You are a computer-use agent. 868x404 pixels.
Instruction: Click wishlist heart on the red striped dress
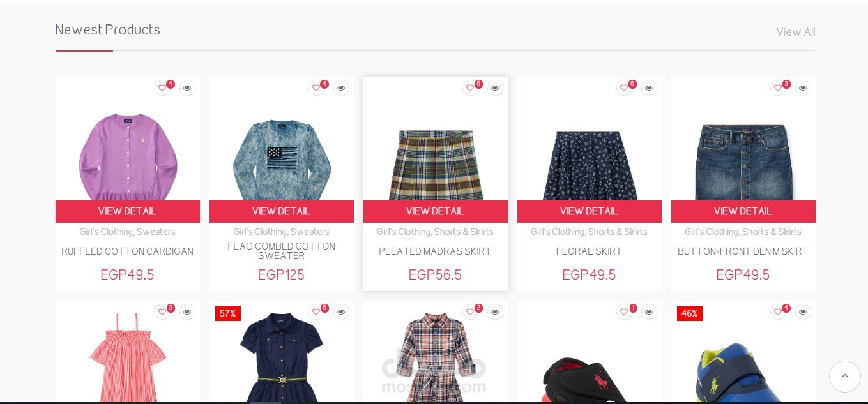(x=162, y=312)
